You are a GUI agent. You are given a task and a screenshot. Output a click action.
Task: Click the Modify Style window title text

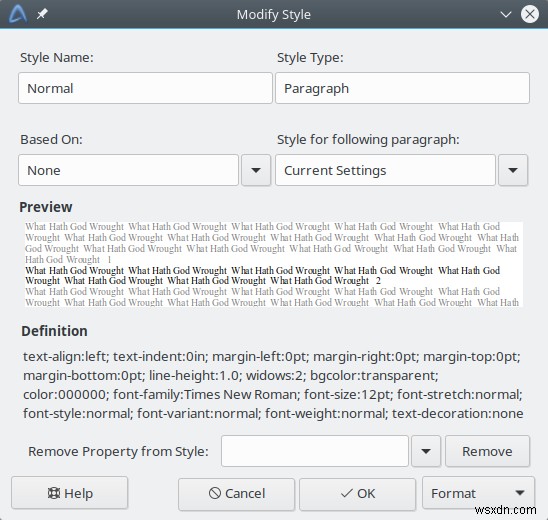click(274, 15)
